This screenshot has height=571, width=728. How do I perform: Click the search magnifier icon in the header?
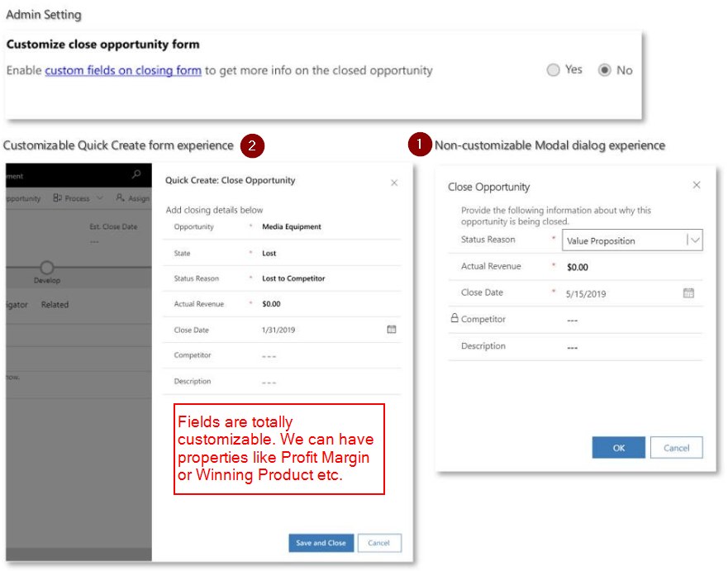click(x=136, y=175)
